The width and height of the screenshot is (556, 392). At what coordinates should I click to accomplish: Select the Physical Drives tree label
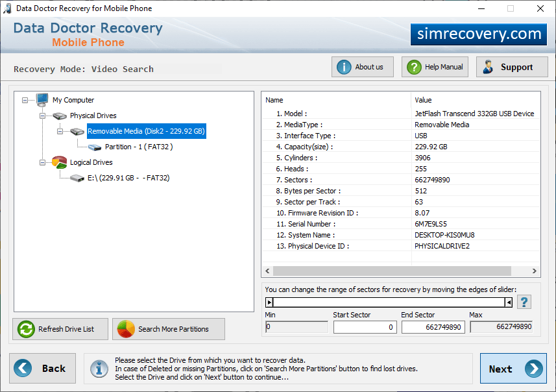click(93, 116)
